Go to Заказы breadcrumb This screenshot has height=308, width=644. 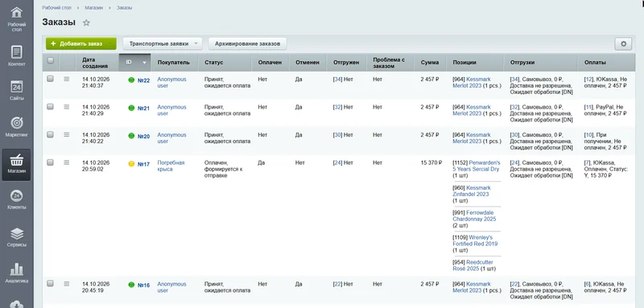pyautogui.click(x=125, y=8)
